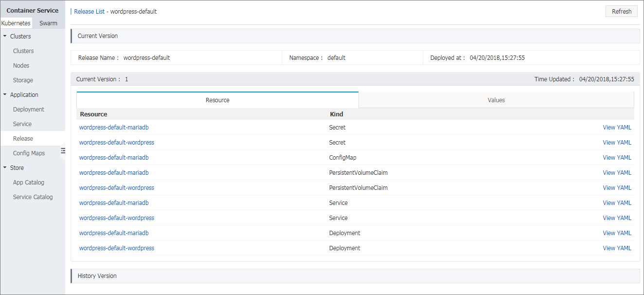644x295 pixels.
Task: Click the Deployed at timestamp value
Action: point(497,57)
